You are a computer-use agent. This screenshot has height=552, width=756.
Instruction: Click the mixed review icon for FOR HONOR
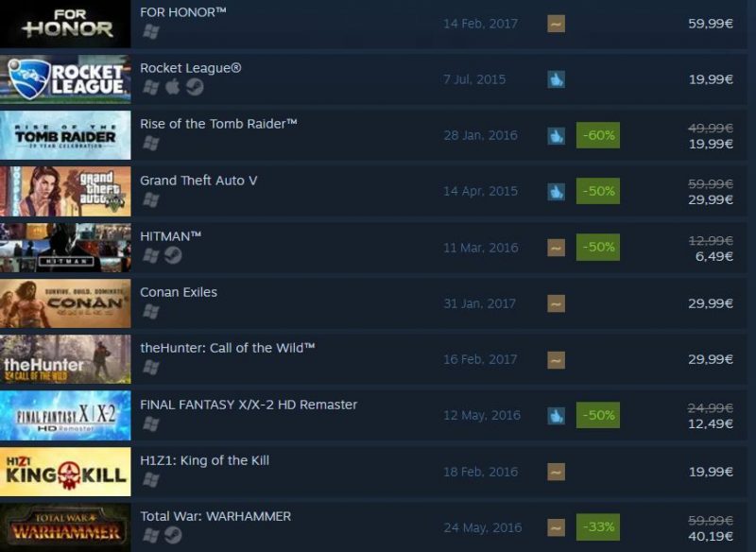(x=556, y=24)
